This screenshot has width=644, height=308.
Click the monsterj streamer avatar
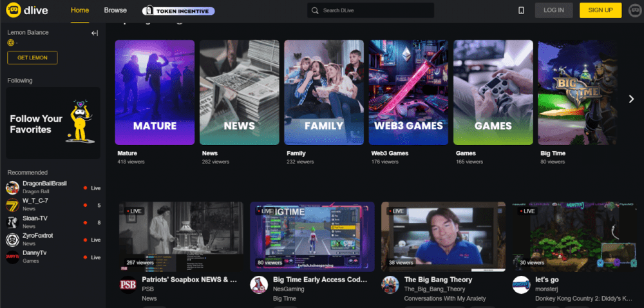tap(521, 285)
